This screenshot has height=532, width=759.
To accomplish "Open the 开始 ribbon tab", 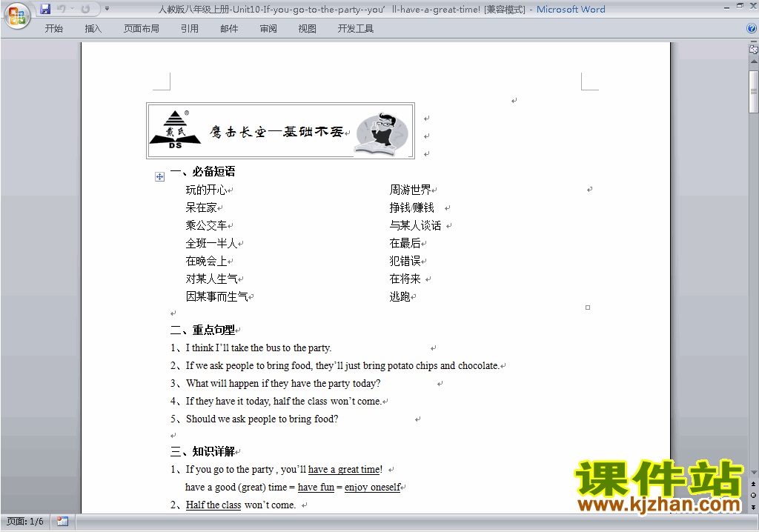I will point(53,29).
